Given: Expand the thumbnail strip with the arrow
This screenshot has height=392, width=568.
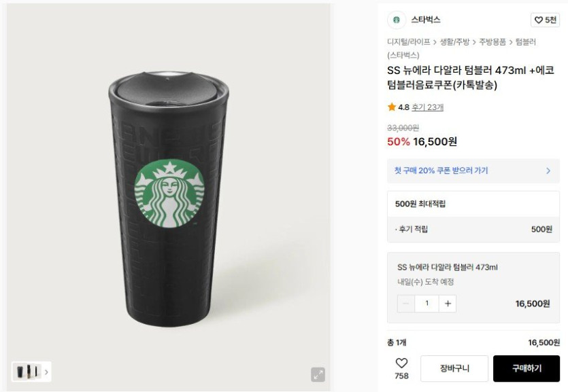Looking at the screenshot, I should [x=46, y=372].
